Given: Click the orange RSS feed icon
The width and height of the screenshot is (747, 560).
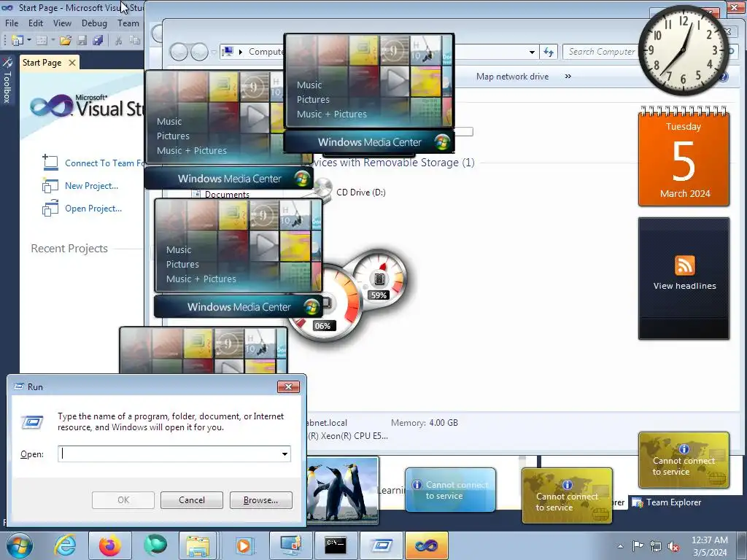Looking at the screenshot, I should click(x=684, y=265).
